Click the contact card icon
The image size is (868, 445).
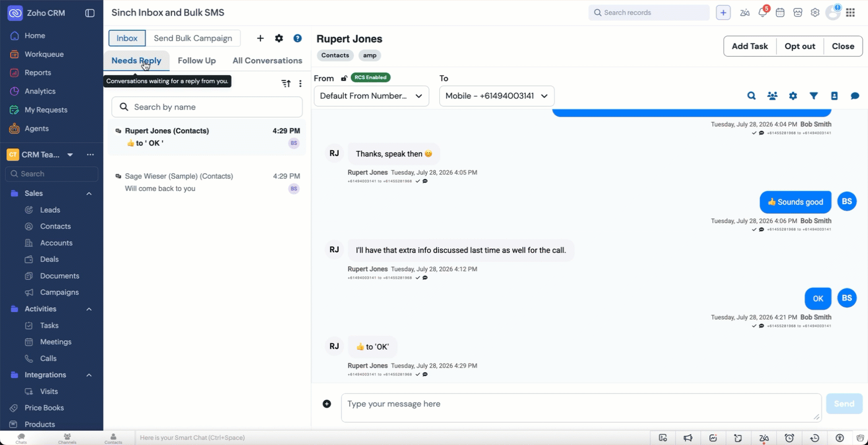point(835,96)
